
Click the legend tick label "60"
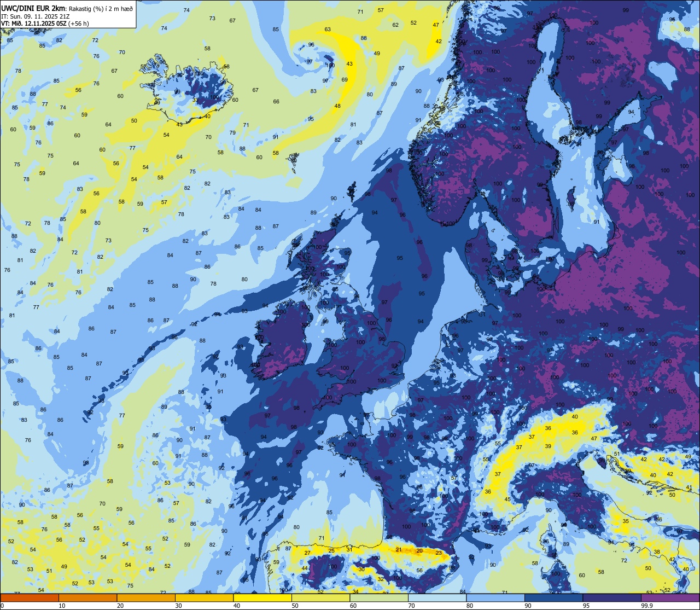point(353,606)
